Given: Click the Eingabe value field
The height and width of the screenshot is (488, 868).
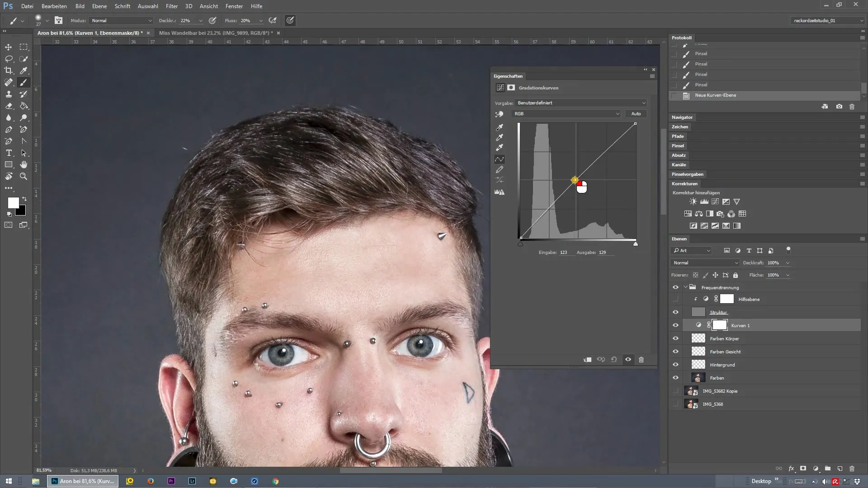Looking at the screenshot, I should (566, 253).
